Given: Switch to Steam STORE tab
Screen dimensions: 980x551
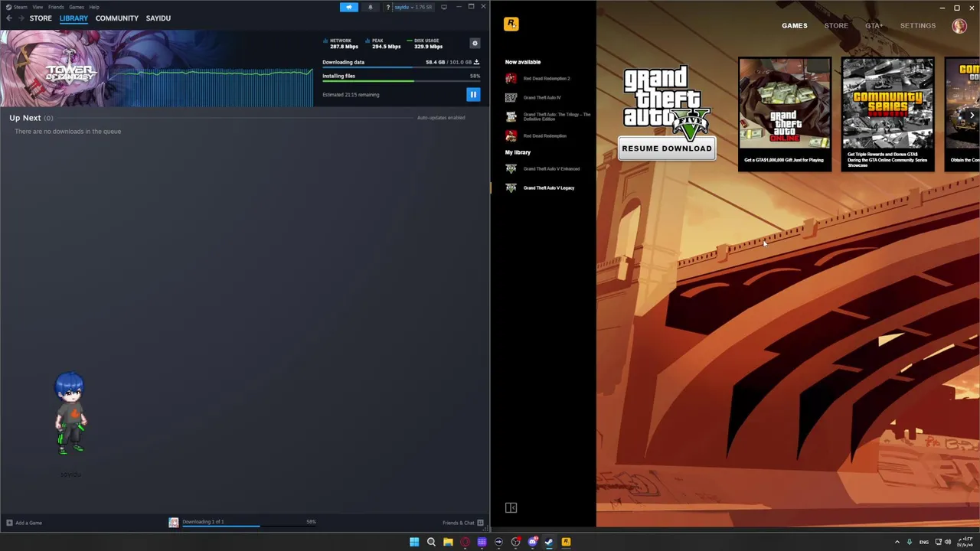Looking at the screenshot, I should [x=41, y=18].
